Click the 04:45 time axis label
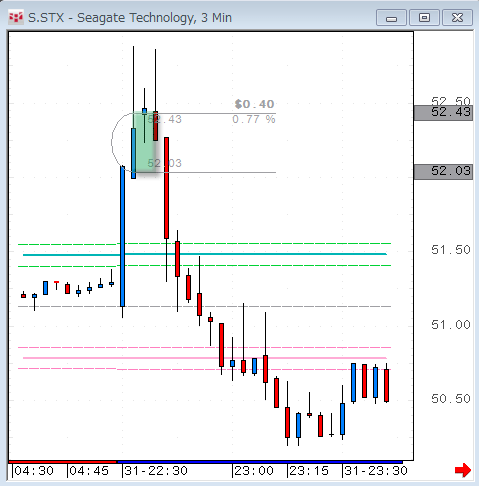Screen dimensions: 479x486 coord(89,471)
